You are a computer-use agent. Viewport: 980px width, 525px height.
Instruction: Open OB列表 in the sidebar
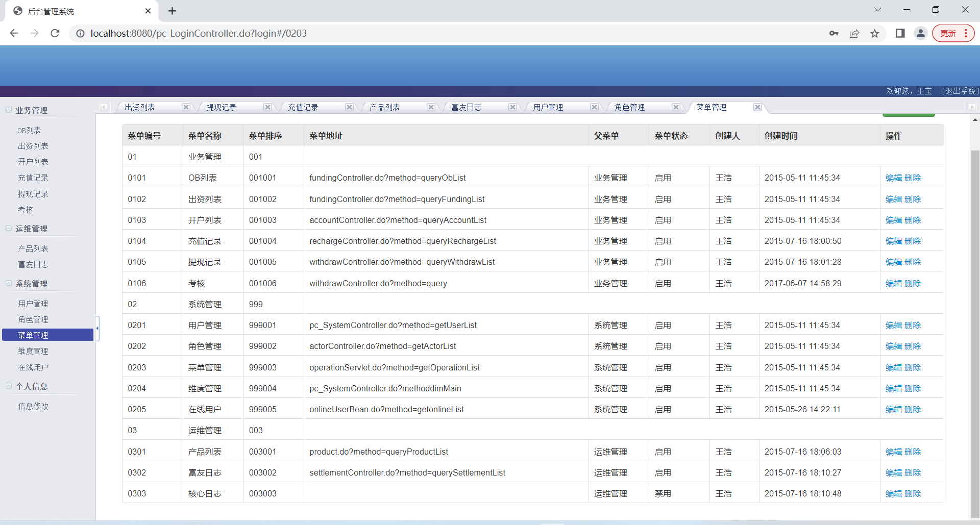coord(30,130)
